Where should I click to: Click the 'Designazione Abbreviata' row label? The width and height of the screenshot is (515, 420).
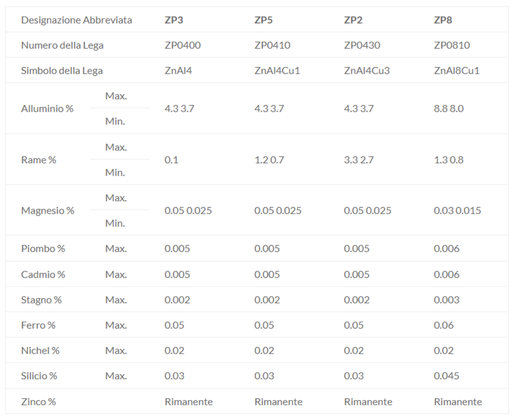(x=76, y=20)
